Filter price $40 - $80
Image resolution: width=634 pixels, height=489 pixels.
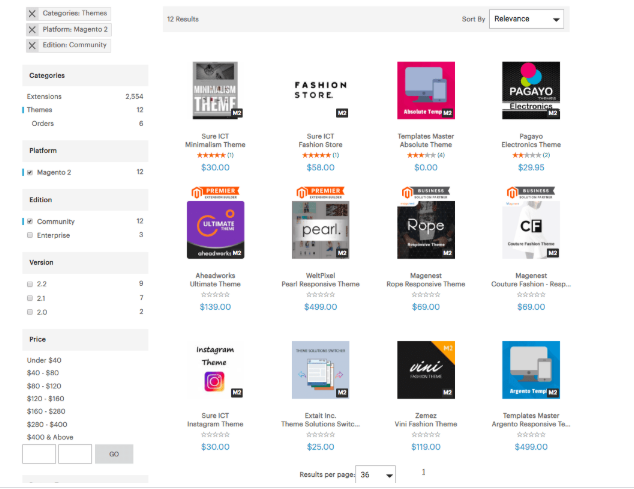tap(43, 373)
